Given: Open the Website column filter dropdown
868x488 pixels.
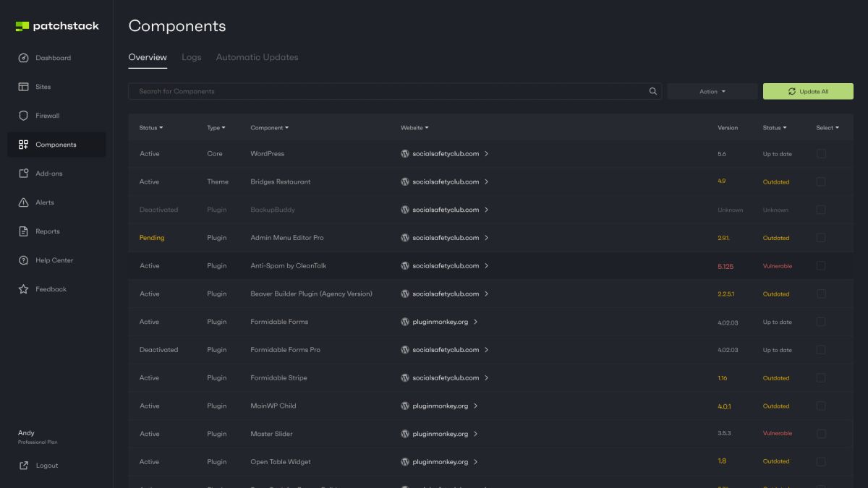Looking at the screenshot, I should pyautogui.click(x=414, y=128).
